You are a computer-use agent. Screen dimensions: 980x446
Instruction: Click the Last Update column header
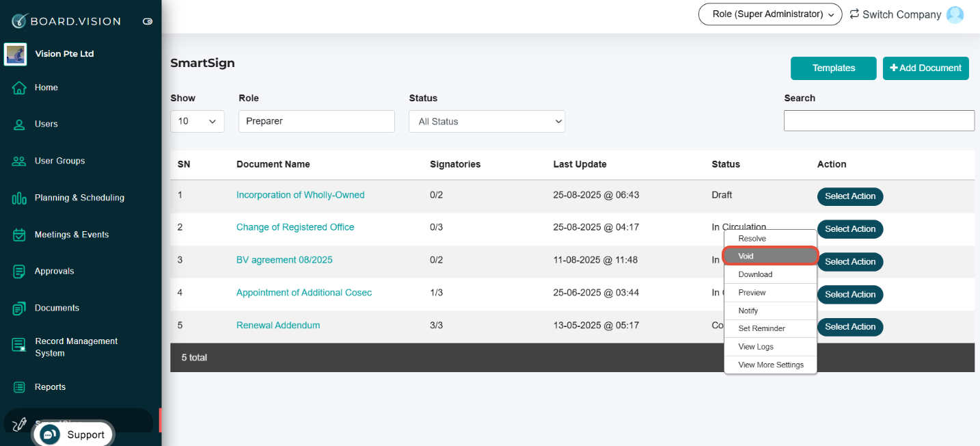[580, 164]
